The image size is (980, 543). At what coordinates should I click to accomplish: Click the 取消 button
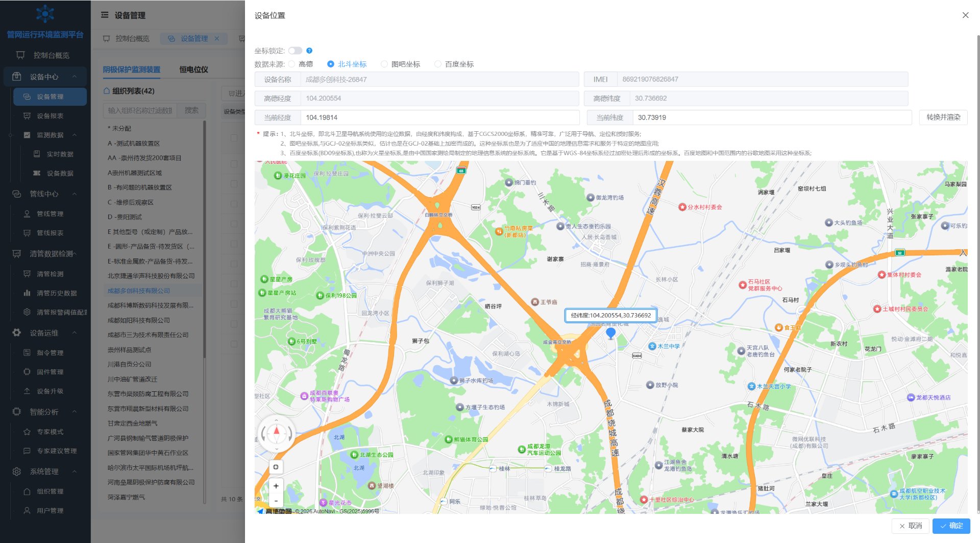(911, 526)
